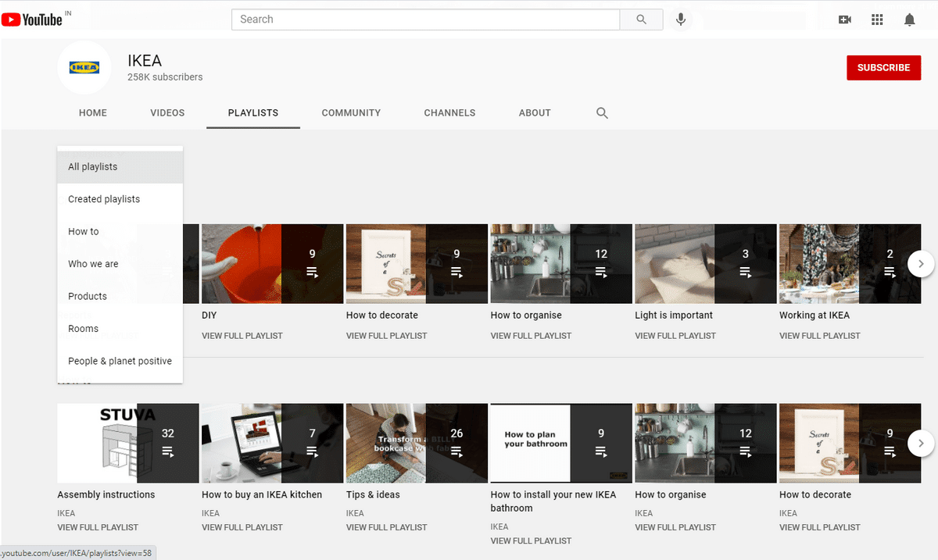Choose Created playlists from the filter menu
Image resolution: width=938 pixels, height=560 pixels.
tap(120, 199)
